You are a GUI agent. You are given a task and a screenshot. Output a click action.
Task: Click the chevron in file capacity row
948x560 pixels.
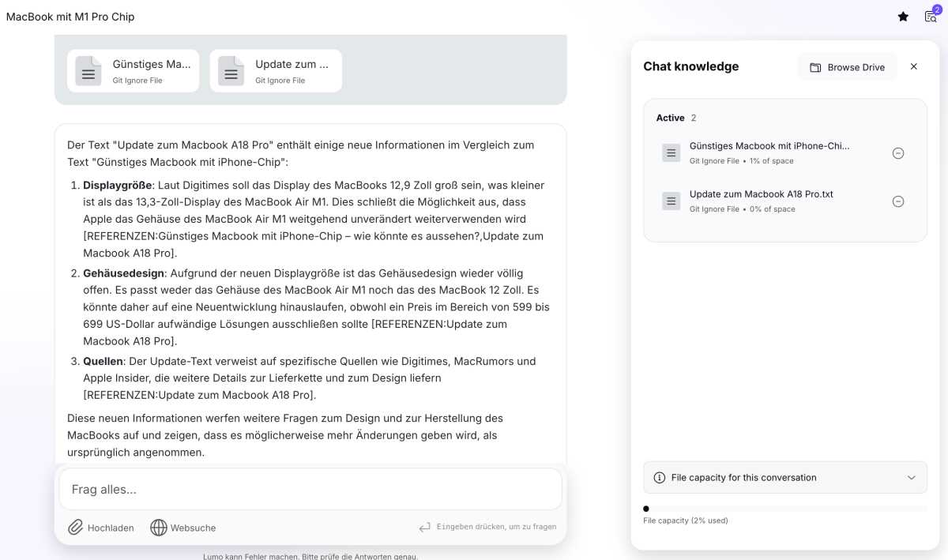tap(911, 478)
